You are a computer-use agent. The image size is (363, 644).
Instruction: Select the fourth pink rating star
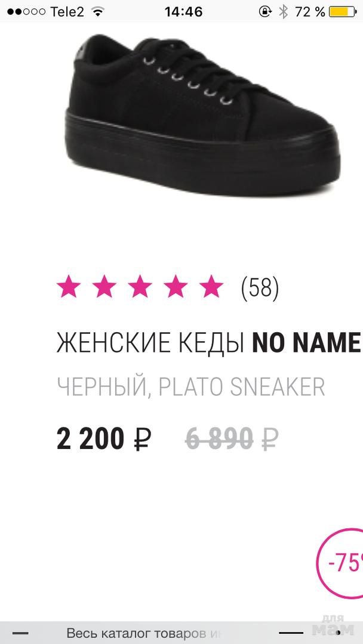coord(176,286)
